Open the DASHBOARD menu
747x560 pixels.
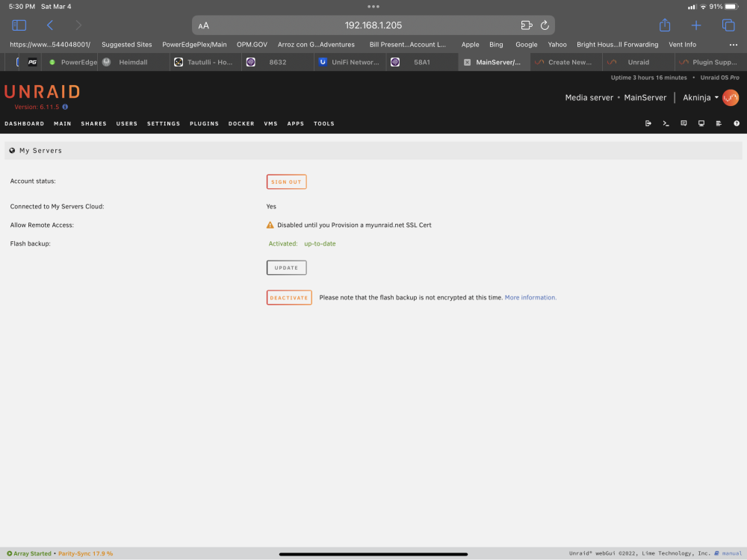point(25,124)
